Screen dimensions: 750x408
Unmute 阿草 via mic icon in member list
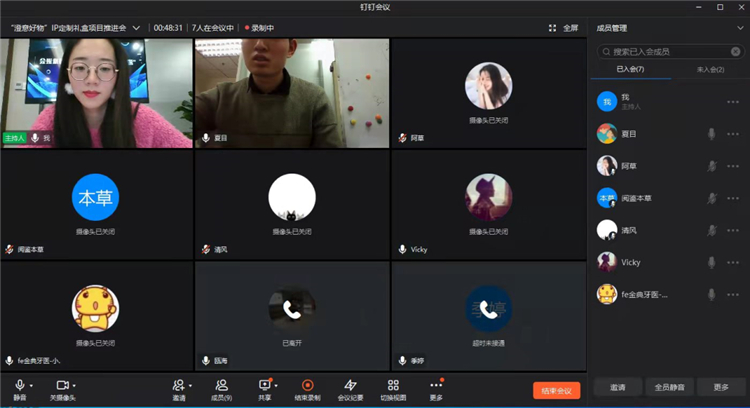pos(711,166)
